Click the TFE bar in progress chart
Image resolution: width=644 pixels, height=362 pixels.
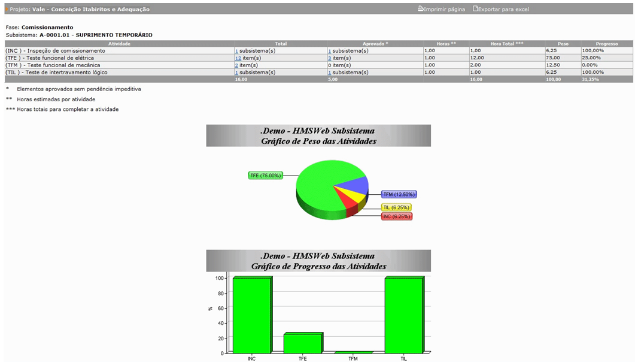(302, 343)
